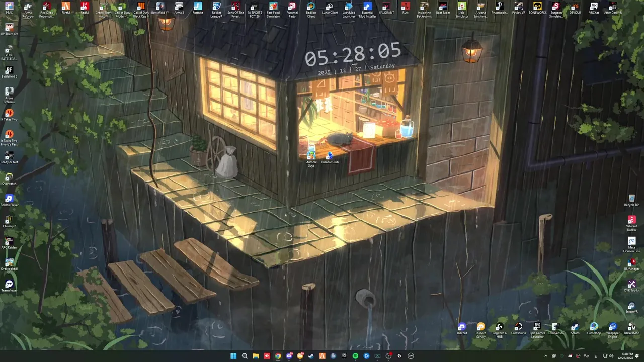
Task: Click the Fast Food Simulator shortcut
Action: tap(273, 10)
